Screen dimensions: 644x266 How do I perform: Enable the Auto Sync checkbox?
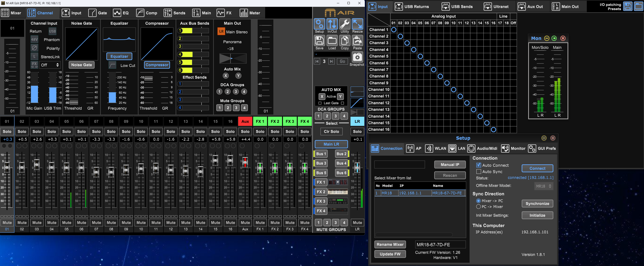pos(478,172)
